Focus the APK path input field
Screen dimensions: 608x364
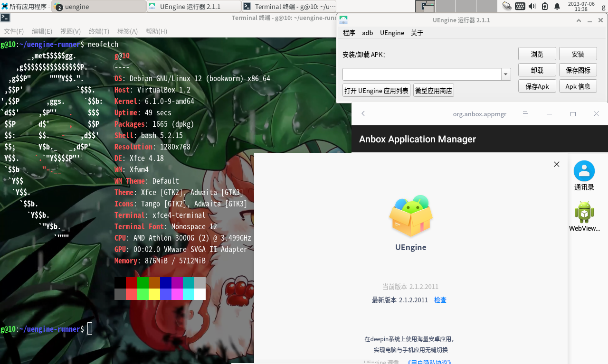tap(422, 75)
